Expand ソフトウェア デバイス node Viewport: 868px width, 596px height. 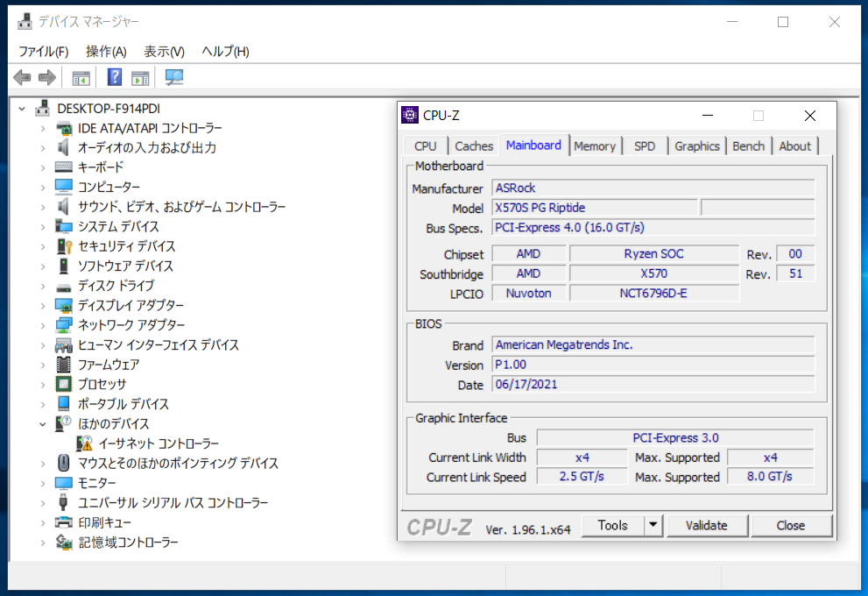coord(43,266)
